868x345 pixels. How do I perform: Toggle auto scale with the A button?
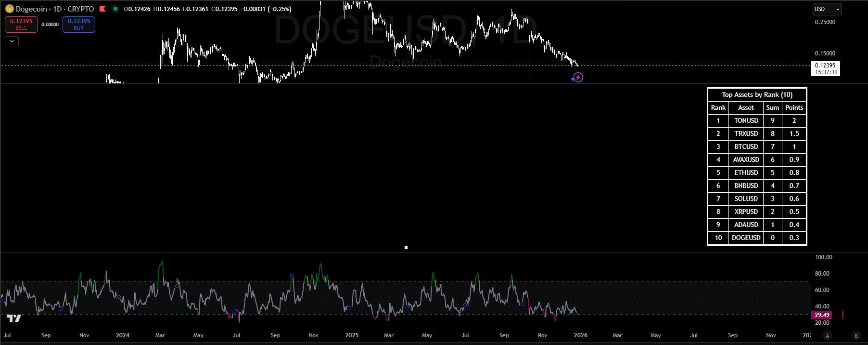pyautogui.click(x=827, y=335)
